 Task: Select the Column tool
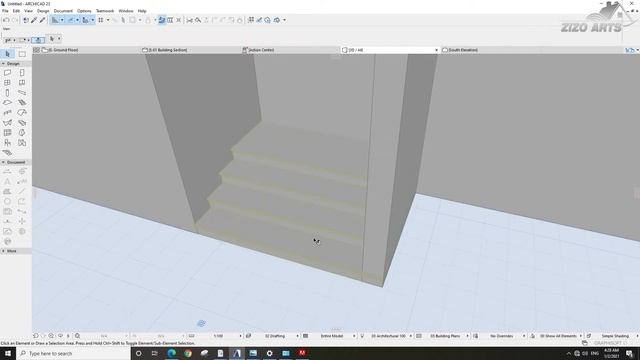[7, 93]
